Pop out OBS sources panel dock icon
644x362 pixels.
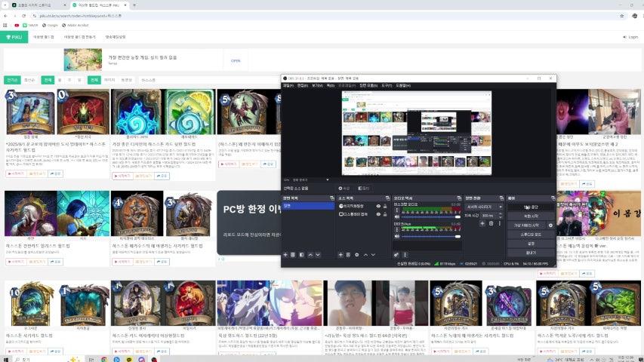click(x=387, y=198)
